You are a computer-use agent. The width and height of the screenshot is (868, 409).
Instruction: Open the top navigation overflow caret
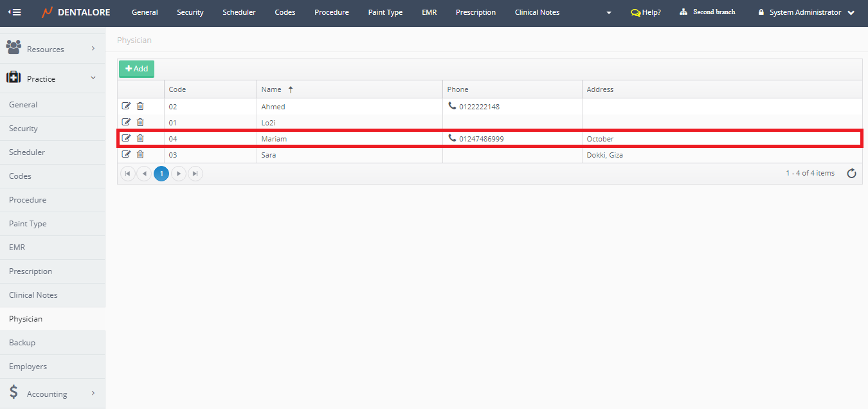point(609,13)
